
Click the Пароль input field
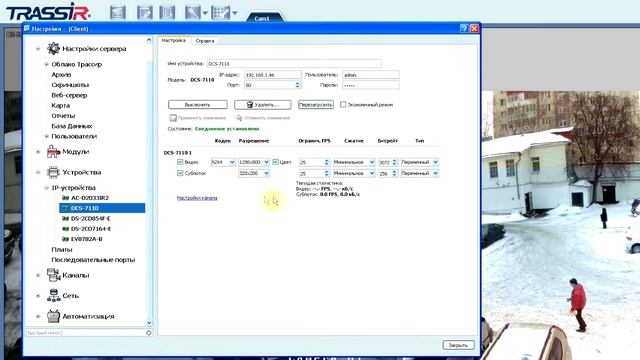(371, 85)
